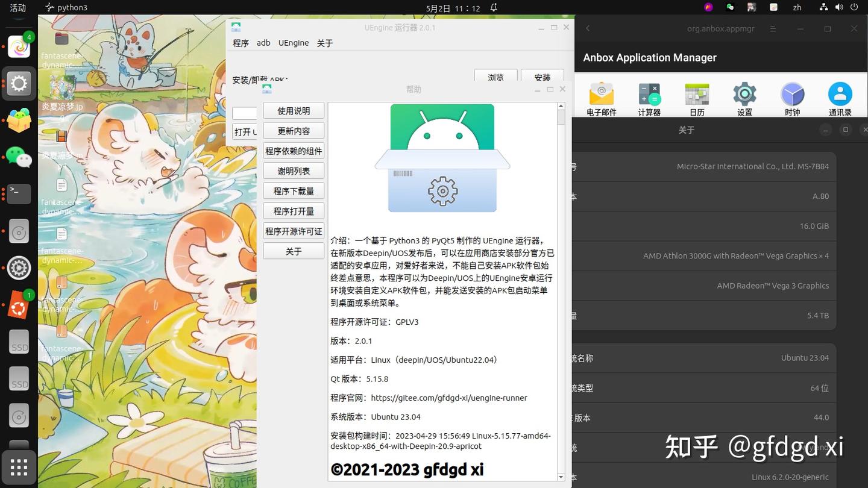Click the down arrow of the Help window scrollbar
Screen dimensions: 868x488
561,476
